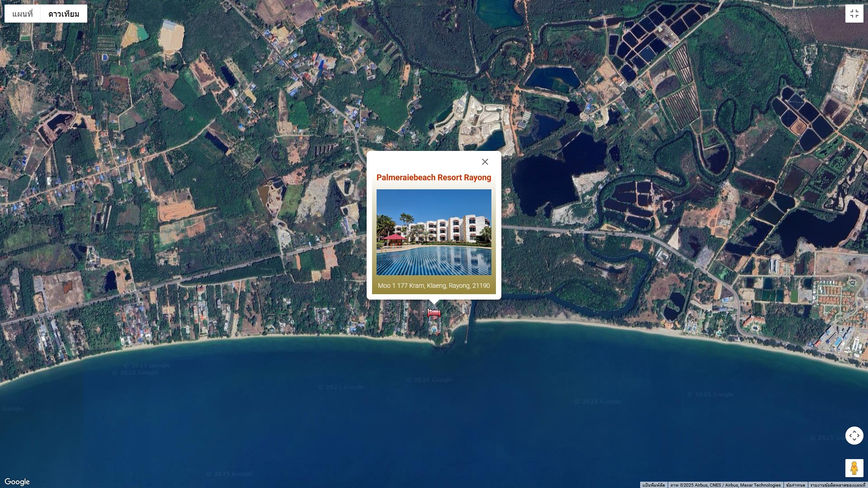Click the Moo 1 177 Kram address text
This screenshot has height=488, width=868.
tap(434, 286)
